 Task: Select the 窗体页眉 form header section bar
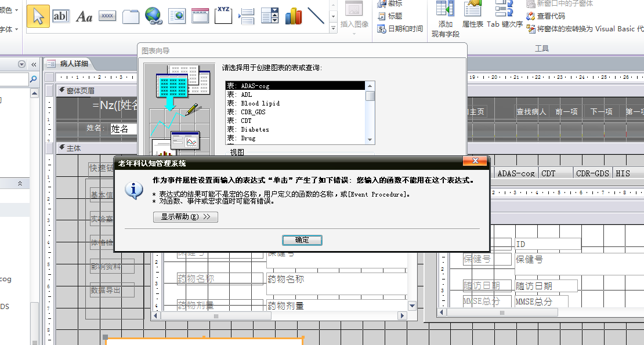coord(97,90)
